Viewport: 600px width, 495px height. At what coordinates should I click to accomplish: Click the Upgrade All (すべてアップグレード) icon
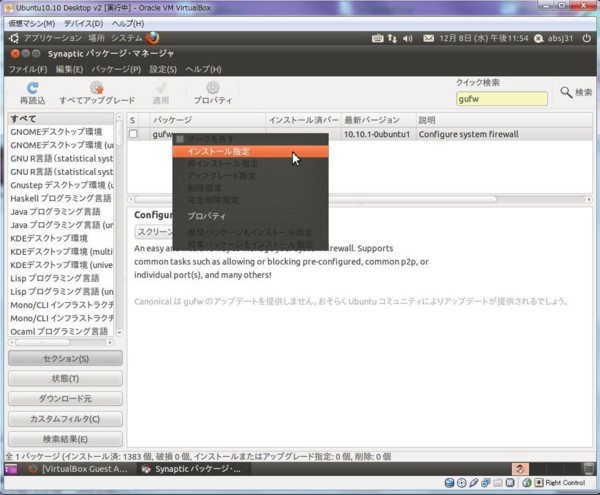tap(97, 88)
